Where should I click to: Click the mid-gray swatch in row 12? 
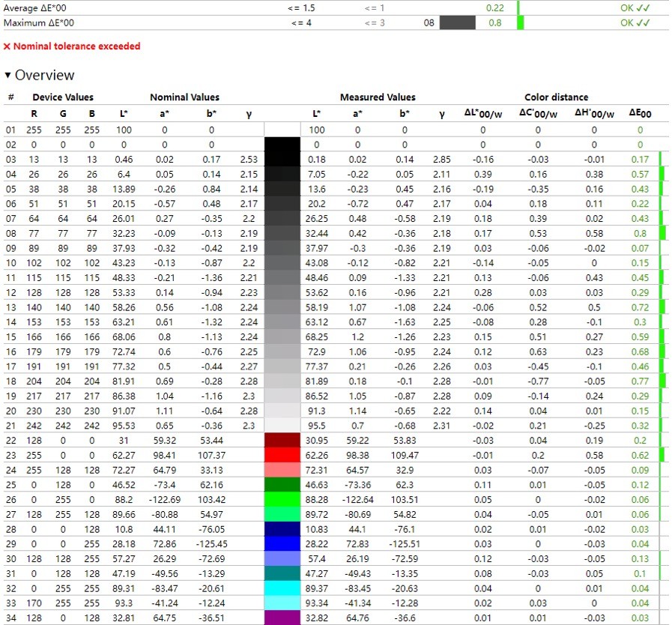282,292
